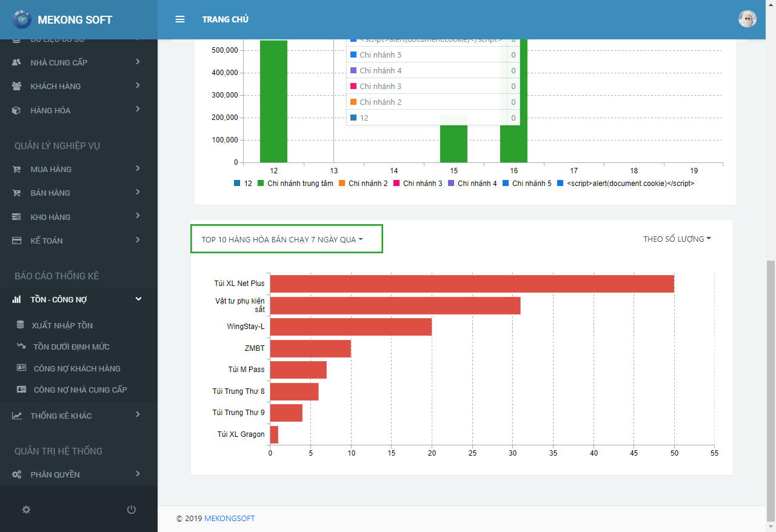This screenshot has width=776, height=532.
Task: Click the Túi XL Net Plus bar
Action: click(472, 284)
